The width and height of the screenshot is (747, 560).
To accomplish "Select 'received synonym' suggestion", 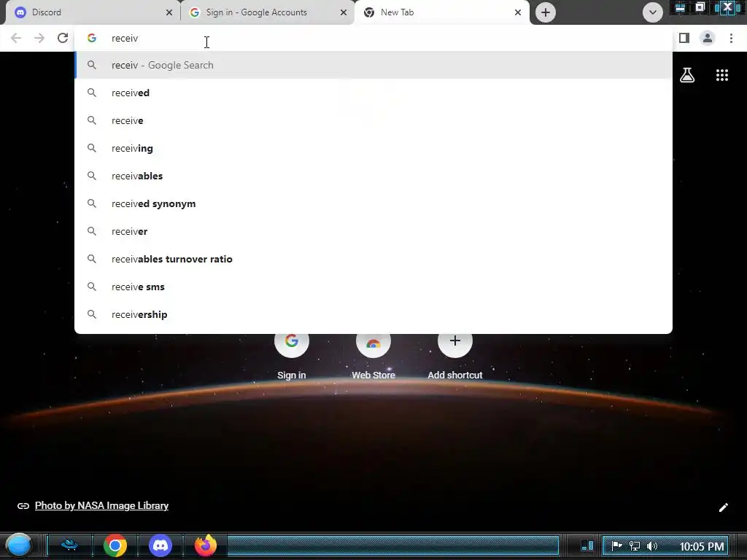I will pos(373,203).
